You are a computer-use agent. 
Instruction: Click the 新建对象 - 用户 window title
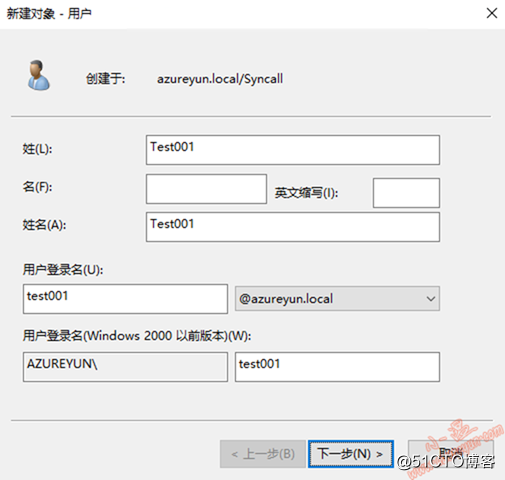tap(49, 14)
